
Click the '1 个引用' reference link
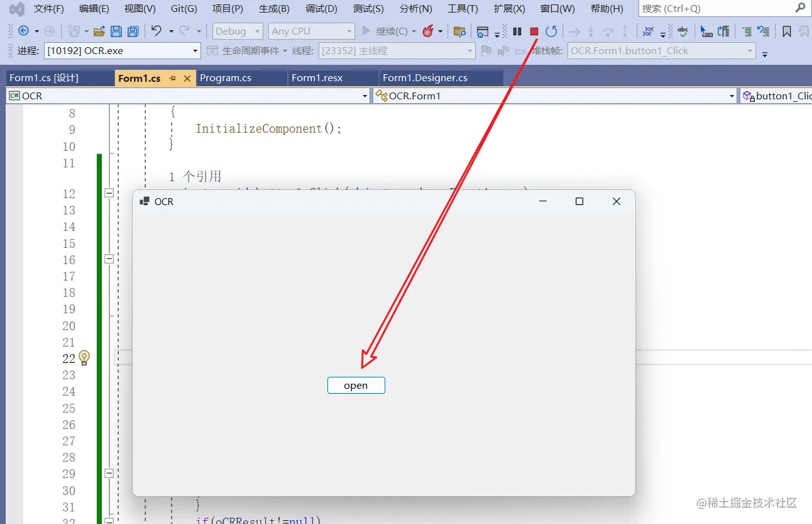(195, 177)
